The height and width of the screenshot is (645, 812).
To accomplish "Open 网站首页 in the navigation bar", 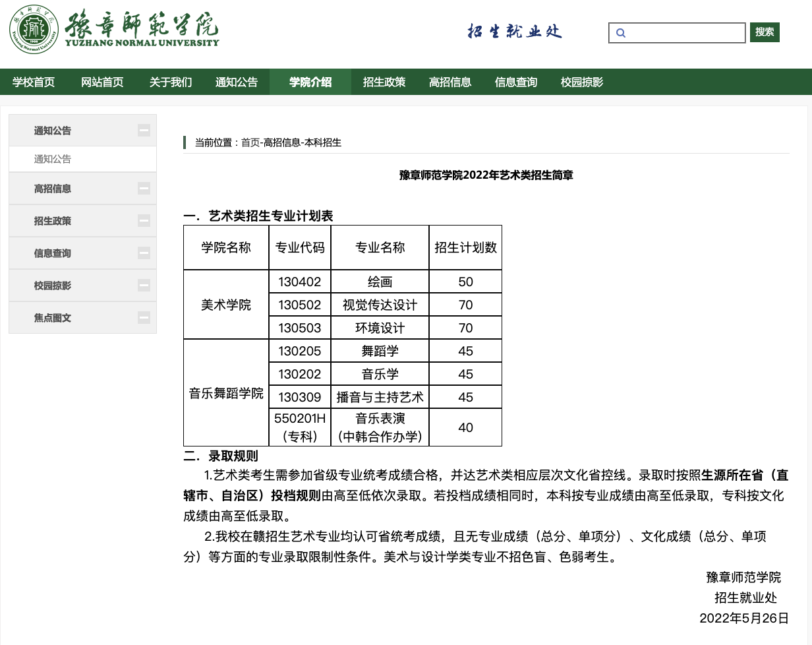I will (x=102, y=82).
